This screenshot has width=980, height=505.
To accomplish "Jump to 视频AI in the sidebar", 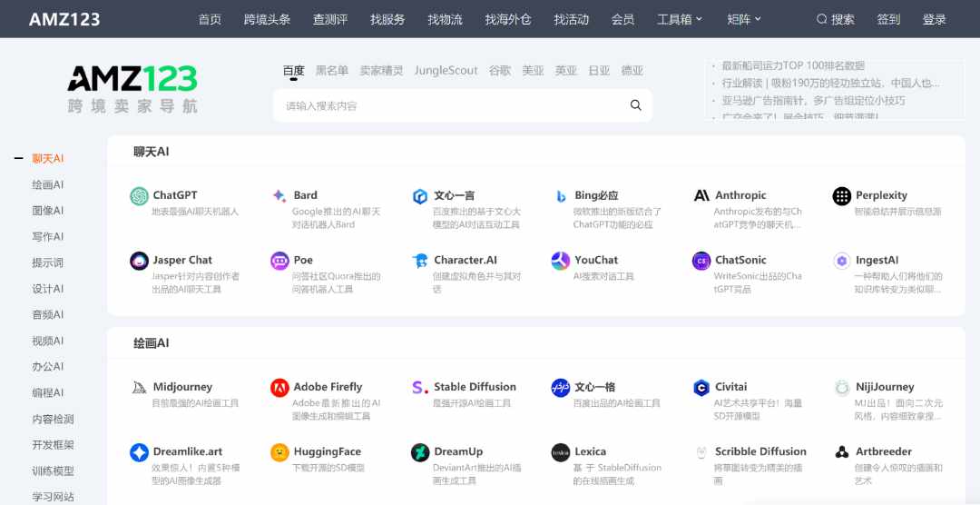I will coord(48,341).
